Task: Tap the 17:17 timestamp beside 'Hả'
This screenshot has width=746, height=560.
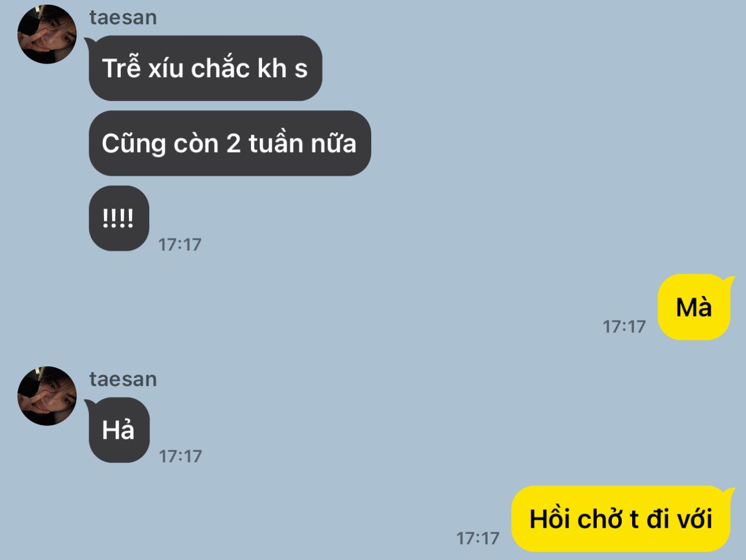Action: tap(180, 456)
